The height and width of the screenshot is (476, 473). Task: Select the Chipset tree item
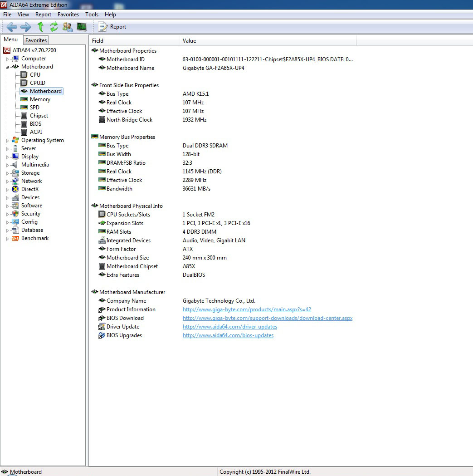(39, 116)
